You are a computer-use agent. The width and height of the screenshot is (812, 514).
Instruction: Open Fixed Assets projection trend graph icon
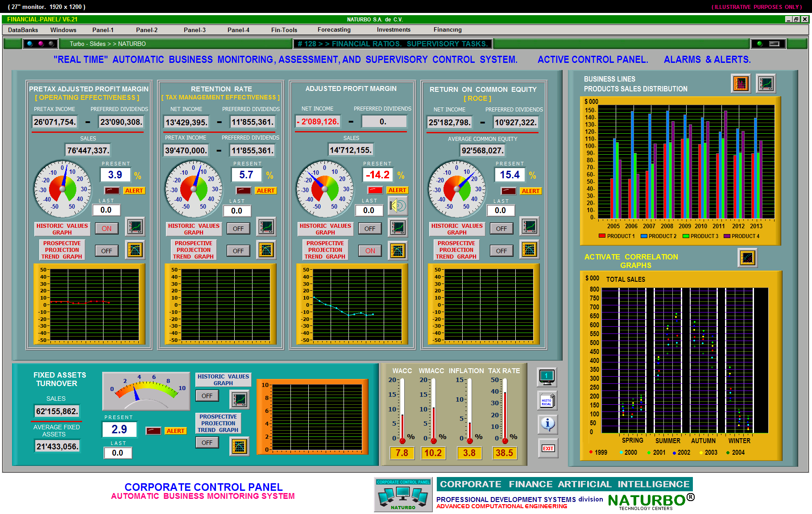(x=239, y=446)
